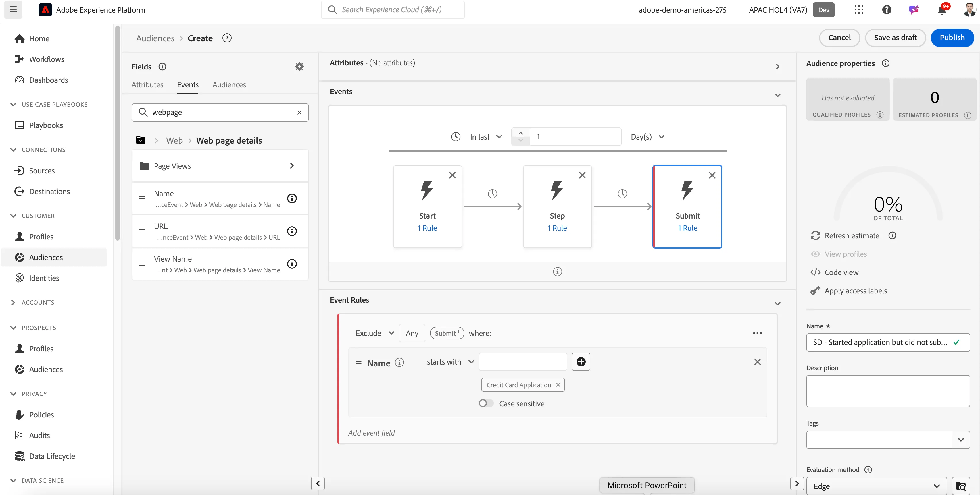Click the Description text area

888,391
